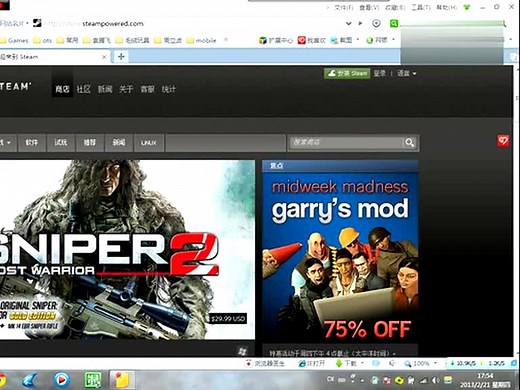Click the red icon beside 扩展中心

[x=301, y=40]
